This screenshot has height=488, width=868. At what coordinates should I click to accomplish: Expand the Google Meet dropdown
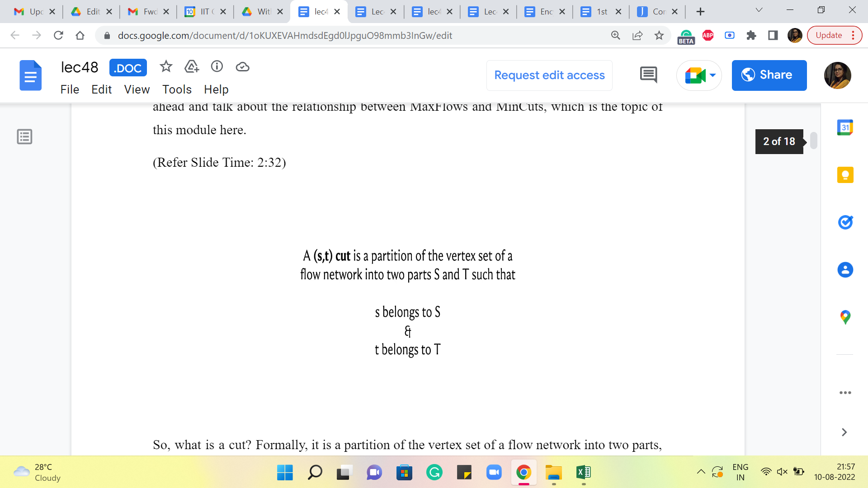tap(712, 75)
